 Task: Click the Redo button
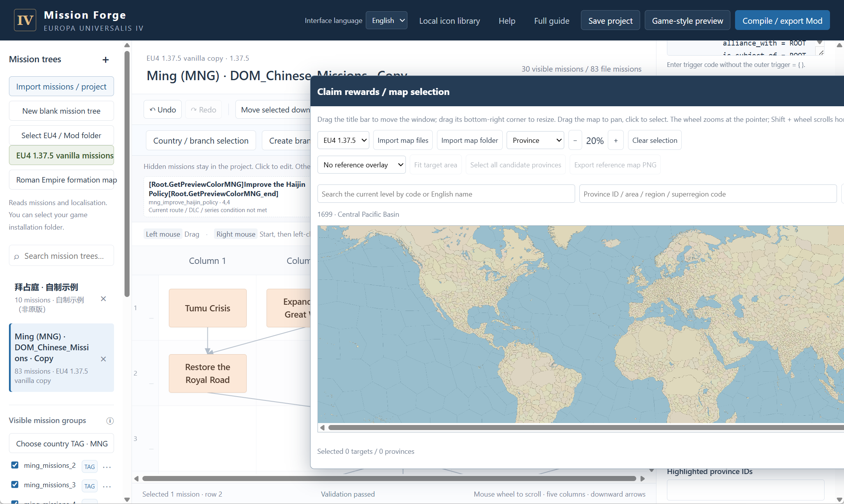pos(204,110)
